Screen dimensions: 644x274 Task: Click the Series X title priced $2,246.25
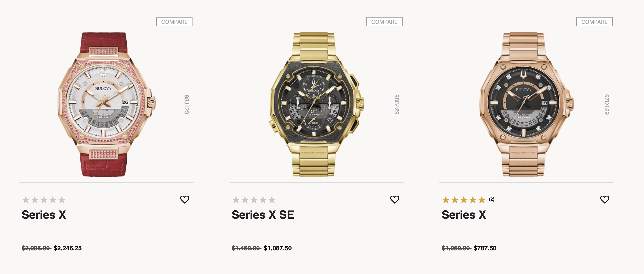44,215
